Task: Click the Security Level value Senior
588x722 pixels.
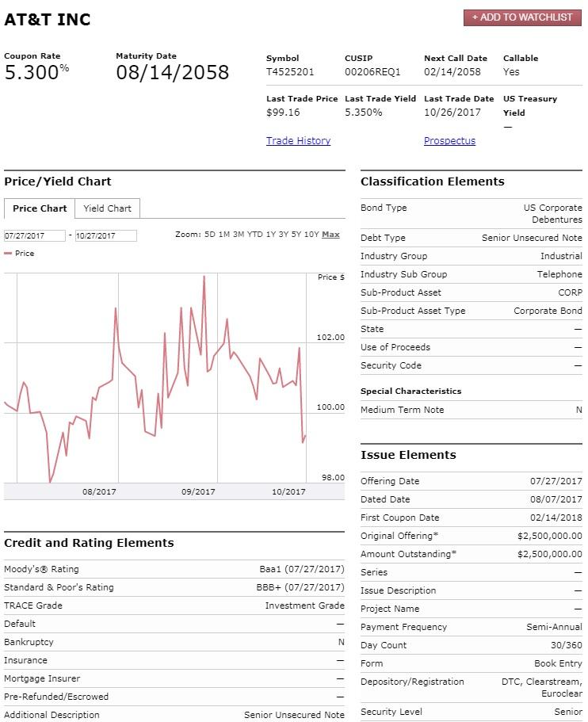Action: (x=568, y=712)
